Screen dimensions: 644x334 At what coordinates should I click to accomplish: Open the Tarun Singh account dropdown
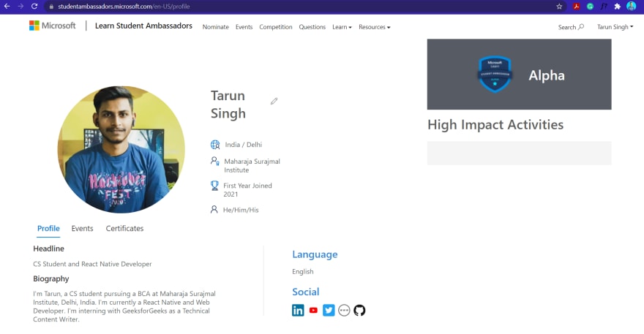(615, 26)
